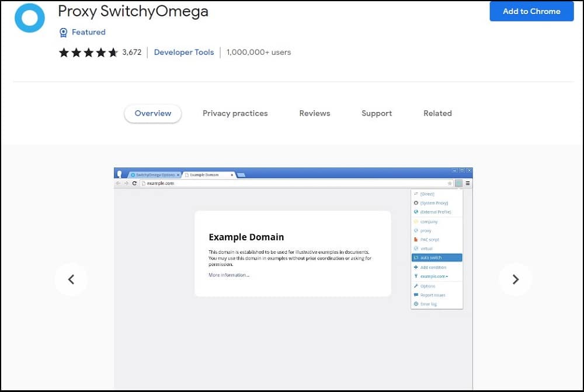Select the Related tab
584x392 pixels.
tap(437, 113)
